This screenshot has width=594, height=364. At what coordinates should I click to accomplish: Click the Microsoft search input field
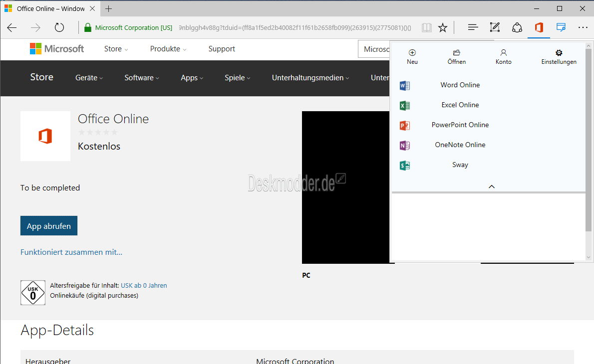tap(374, 49)
